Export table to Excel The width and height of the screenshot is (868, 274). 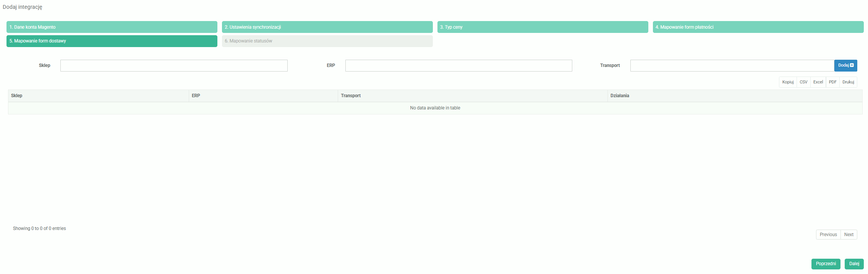[x=818, y=82]
